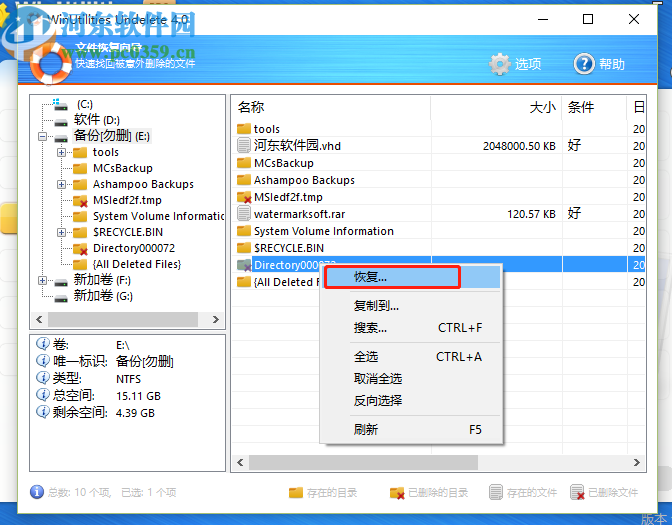Choose 全选 from the context menu
The height and width of the screenshot is (525, 672).
411,357
